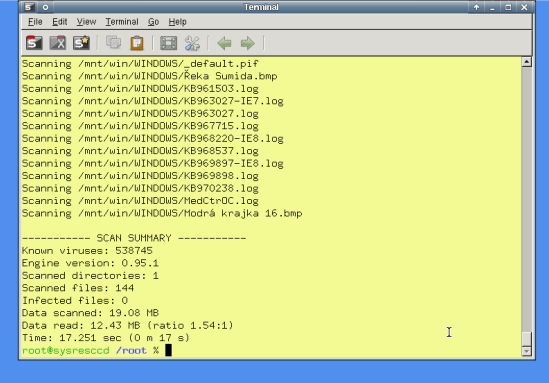The image size is (549, 383).
Task: Shade the Terminal window with up arrow
Action: [x=477, y=7]
